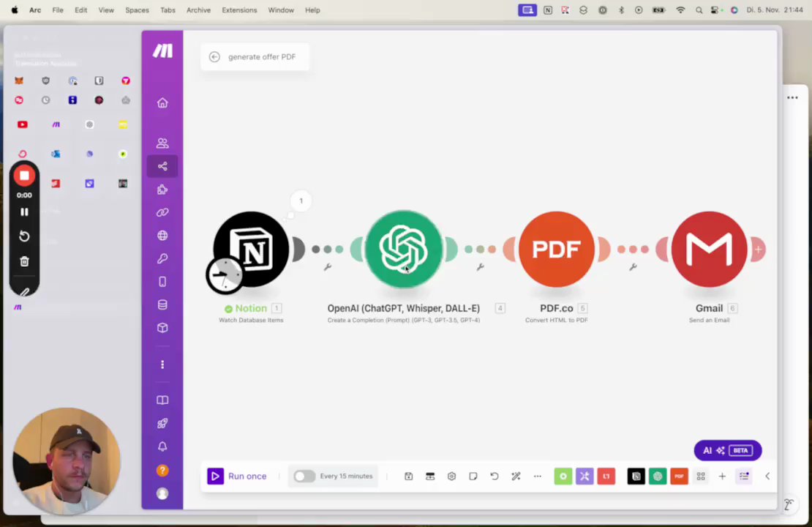Go back using the arrow beside scenario name

(x=214, y=57)
